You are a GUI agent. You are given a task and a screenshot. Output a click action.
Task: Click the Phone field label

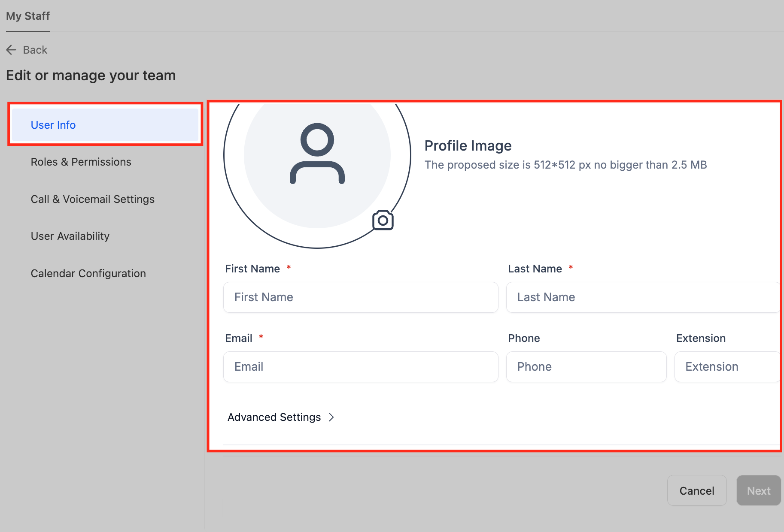[x=524, y=338]
